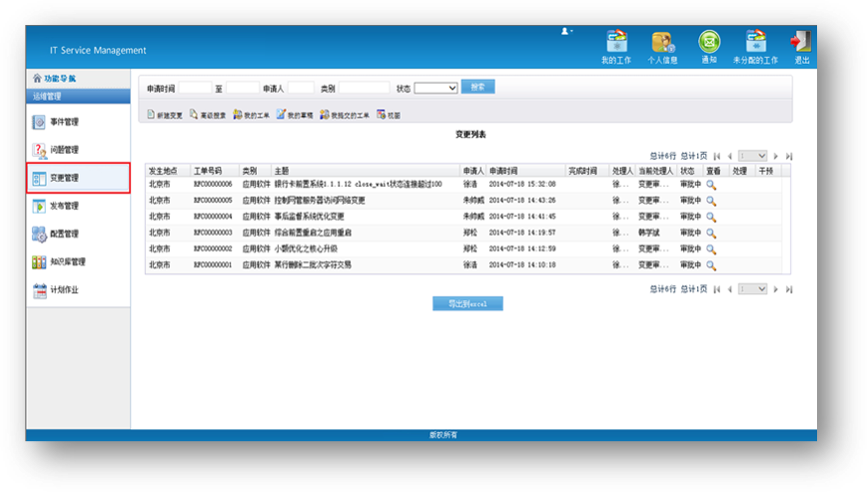The width and height of the screenshot is (868, 492).
Task: Select 事件管理 in the sidebar
Action: pyautogui.click(x=64, y=122)
